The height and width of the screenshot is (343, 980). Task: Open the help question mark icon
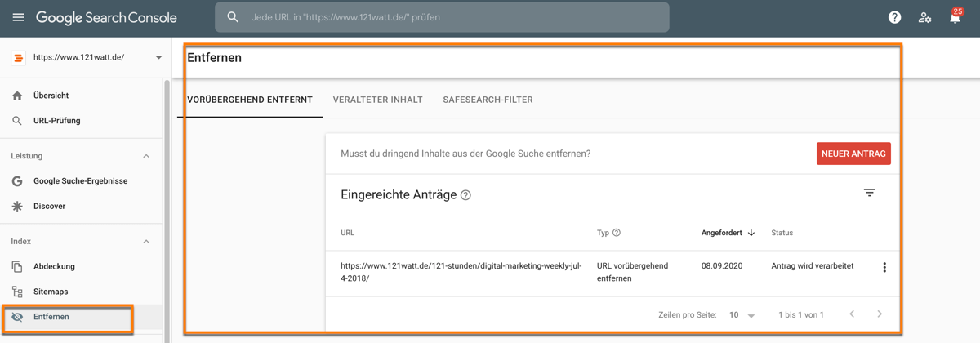tap(895, 17)
